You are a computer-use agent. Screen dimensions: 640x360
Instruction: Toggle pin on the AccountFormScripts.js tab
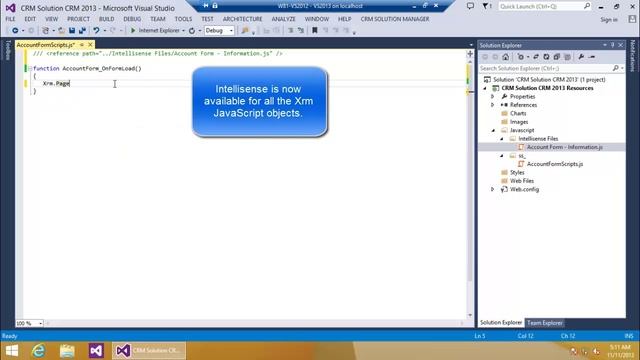[82, 45]
